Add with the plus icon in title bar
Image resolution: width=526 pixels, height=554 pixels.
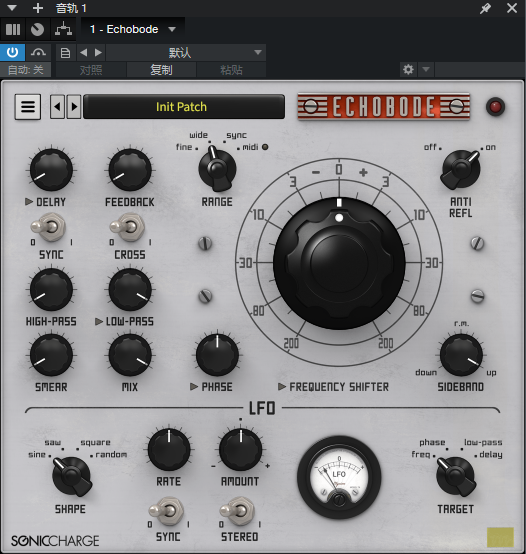pyautogui.click(x=37, y=8)
